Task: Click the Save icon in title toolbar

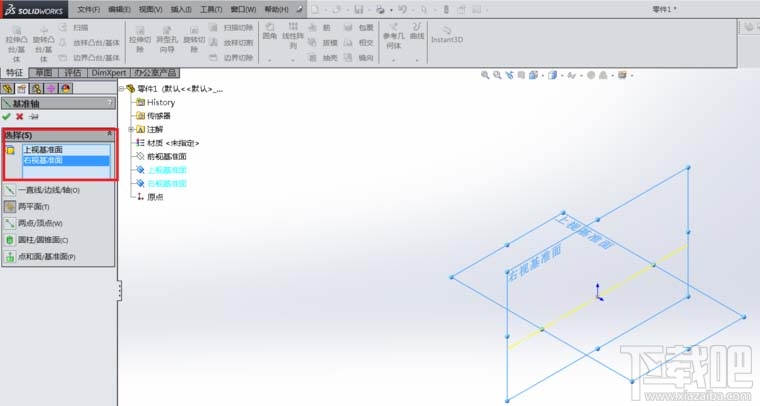Action: (x=359, y=9)
